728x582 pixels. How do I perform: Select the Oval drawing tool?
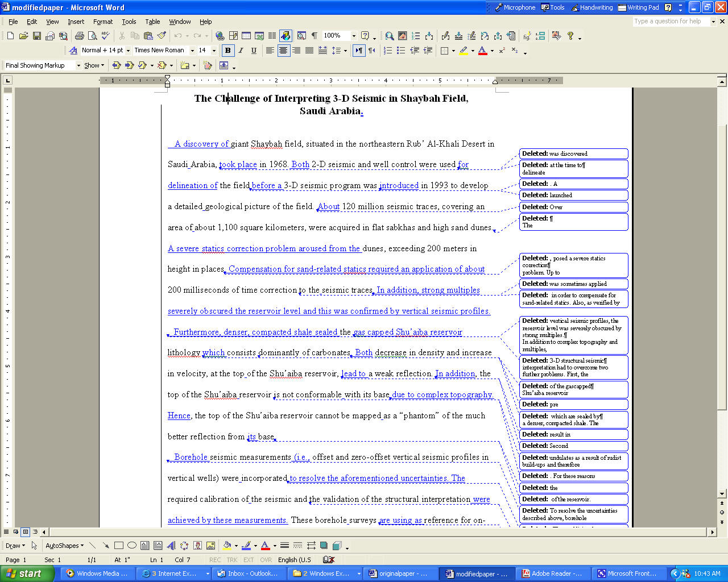pos(132,546)
